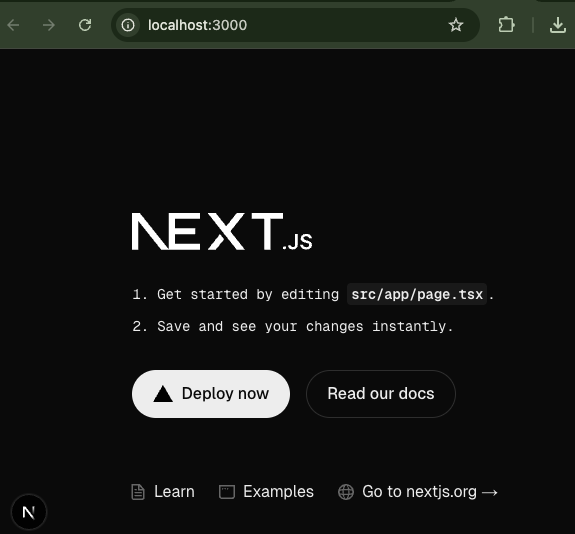Viewport: 575px width, 534px height.
Task: Click the Vercel triangle icon
Action: coord(163,394)
